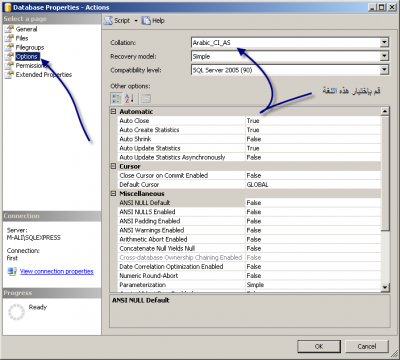Click the Categorized view icon
Viewport: 400px width, 360px height.
point(116,98)
